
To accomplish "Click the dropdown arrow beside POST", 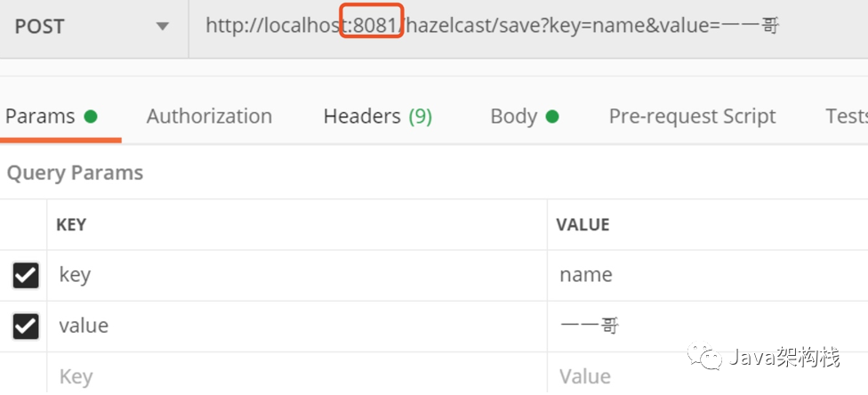I will pyautogui.click(x=162, y=27).
